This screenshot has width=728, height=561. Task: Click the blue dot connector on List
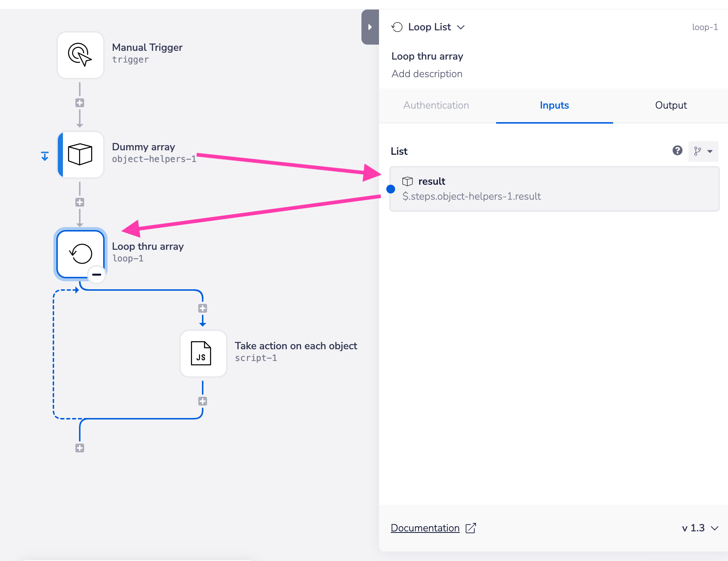pos(391,189)
